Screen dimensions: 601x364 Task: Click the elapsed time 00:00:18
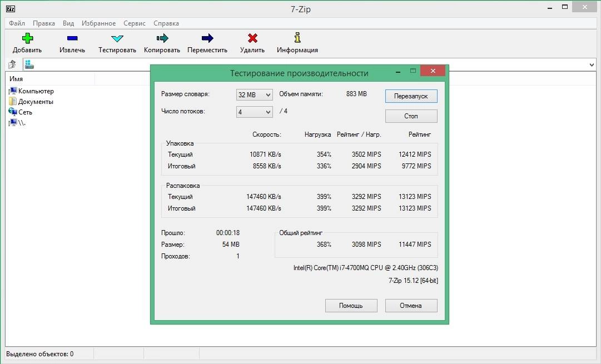[228, 233]
